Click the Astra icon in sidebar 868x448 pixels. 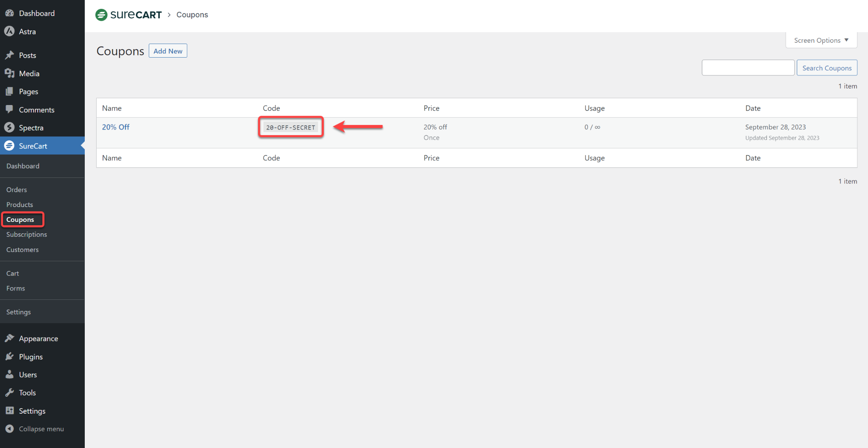pos(9,31)
